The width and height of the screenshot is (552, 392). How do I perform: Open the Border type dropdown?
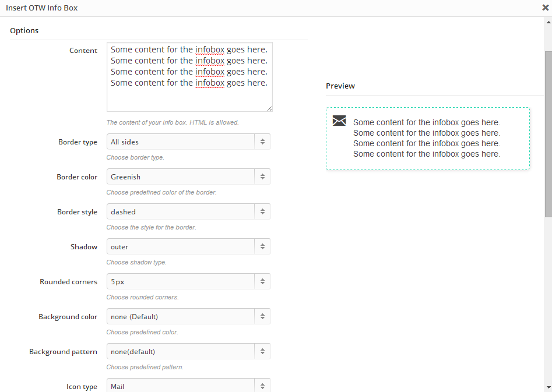[189, 142]
